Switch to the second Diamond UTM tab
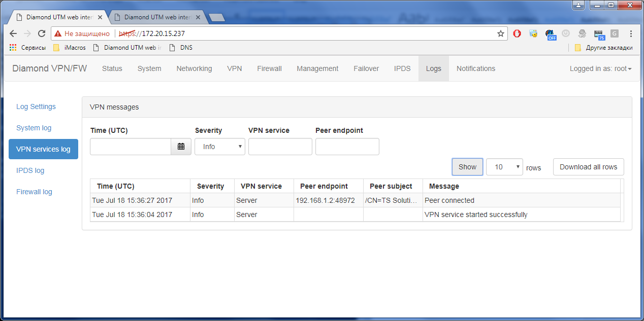 point(157,17)
